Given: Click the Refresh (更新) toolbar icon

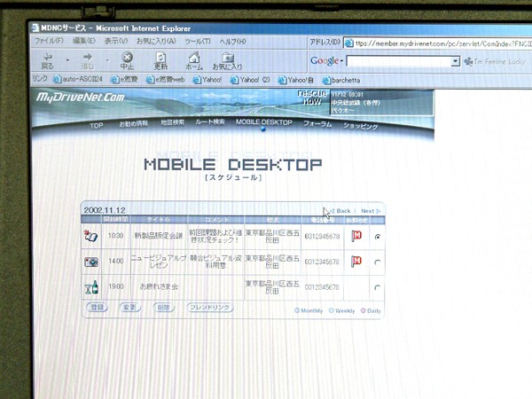Looking at the screenshot, I should [160, 60].
